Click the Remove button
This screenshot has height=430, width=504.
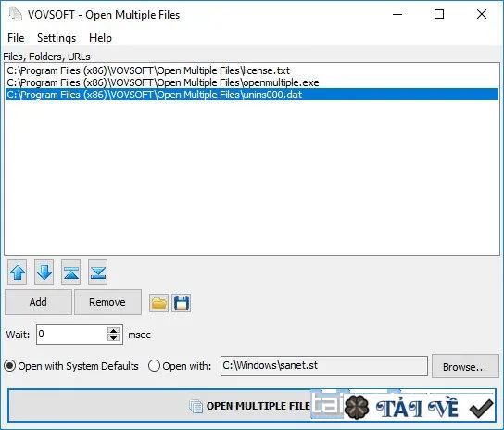point(107,302)
